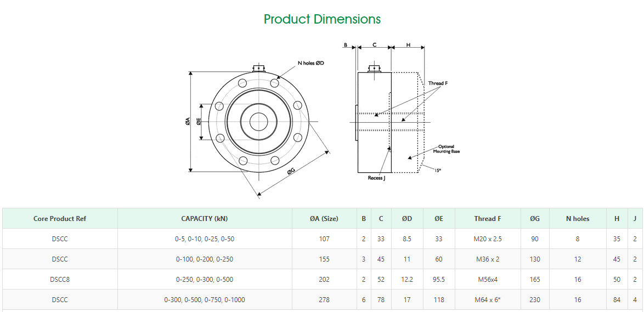The width and height of the screenshot is (644, 312).
Task: Click the front-view circular load cell drawing
Action: [x=258, y=122]
